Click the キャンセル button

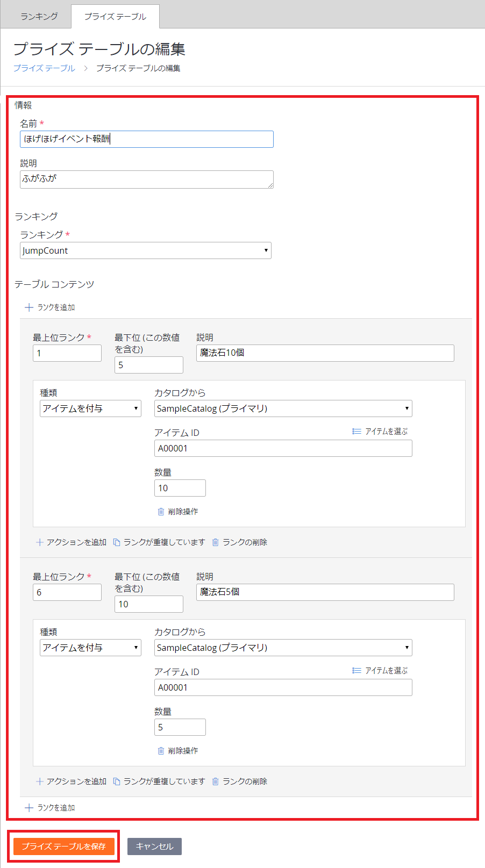(154, 847)
